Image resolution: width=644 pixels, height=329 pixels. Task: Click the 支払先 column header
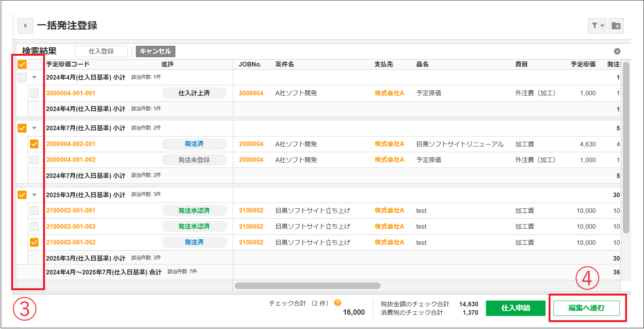(384, 64)
